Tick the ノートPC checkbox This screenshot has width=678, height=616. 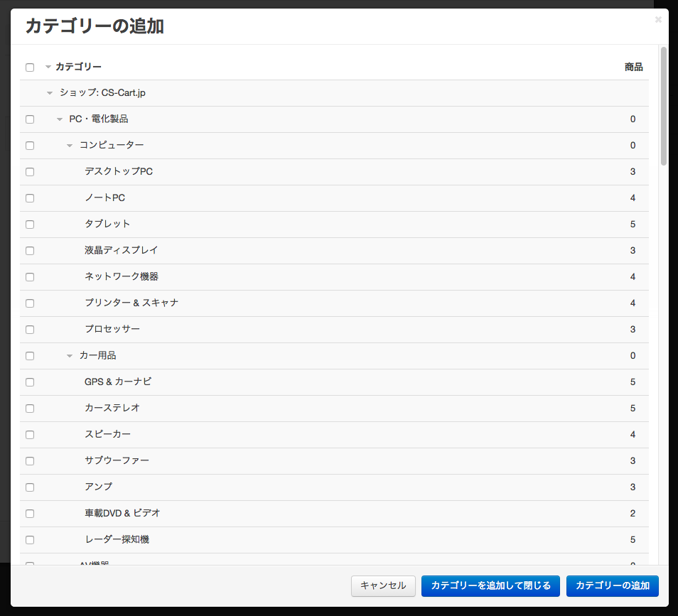coord(30,198)
